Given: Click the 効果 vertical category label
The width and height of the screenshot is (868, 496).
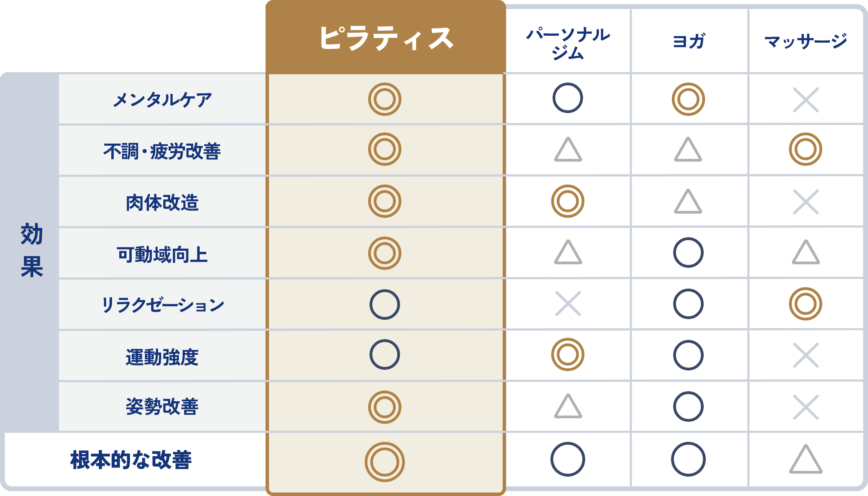Looking at the screenshot, I should coord(32,250).
